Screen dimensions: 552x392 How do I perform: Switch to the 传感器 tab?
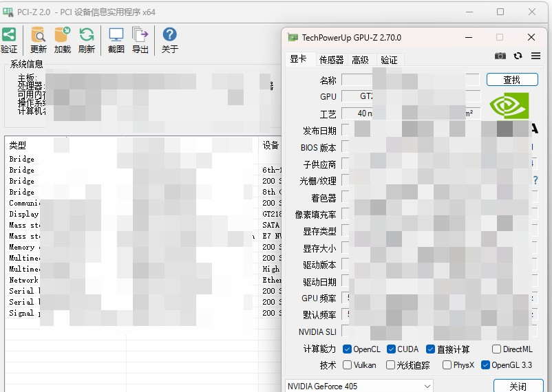pos(331,60)
